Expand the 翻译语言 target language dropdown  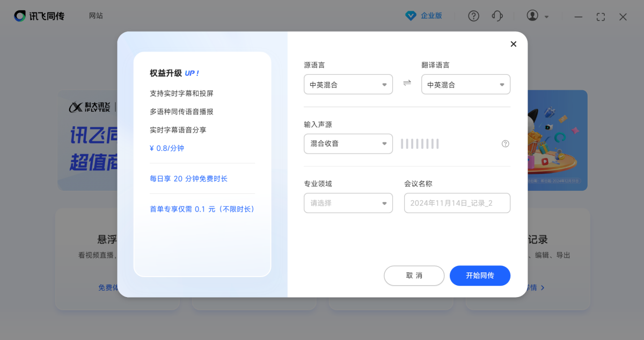465,84
